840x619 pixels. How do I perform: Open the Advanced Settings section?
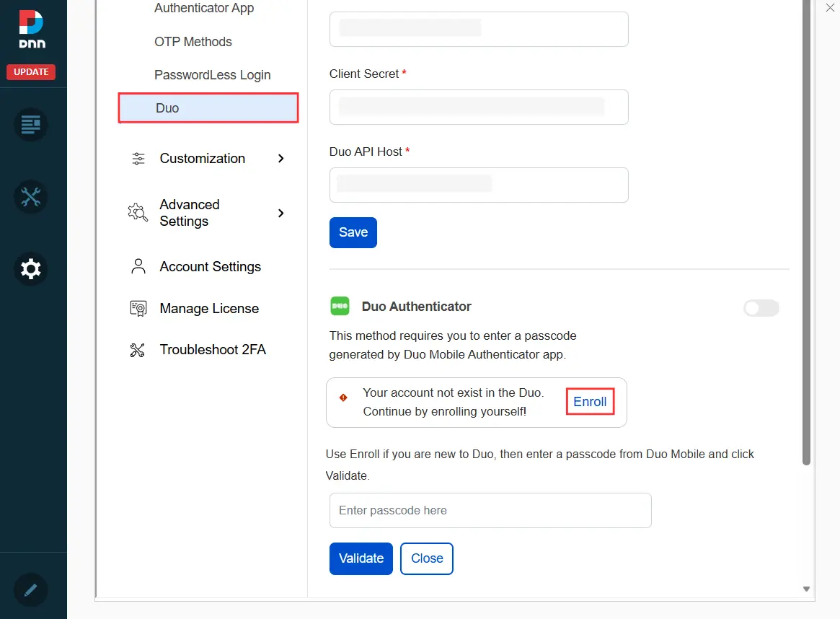pyautogui.click(x=190, y=213)
